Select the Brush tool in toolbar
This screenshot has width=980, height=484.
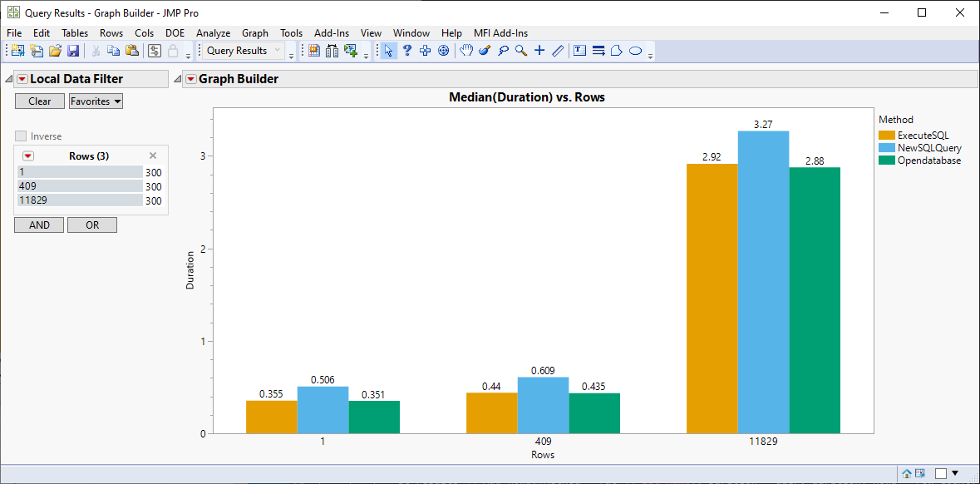485,51
